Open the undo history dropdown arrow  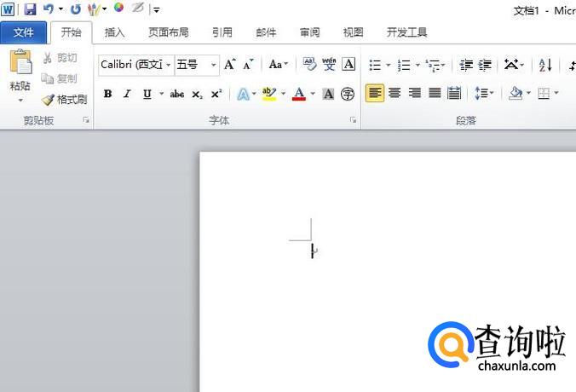[60, 9]
